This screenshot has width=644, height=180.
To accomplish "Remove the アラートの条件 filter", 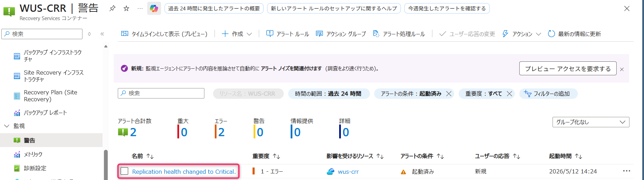I will 449,94.
